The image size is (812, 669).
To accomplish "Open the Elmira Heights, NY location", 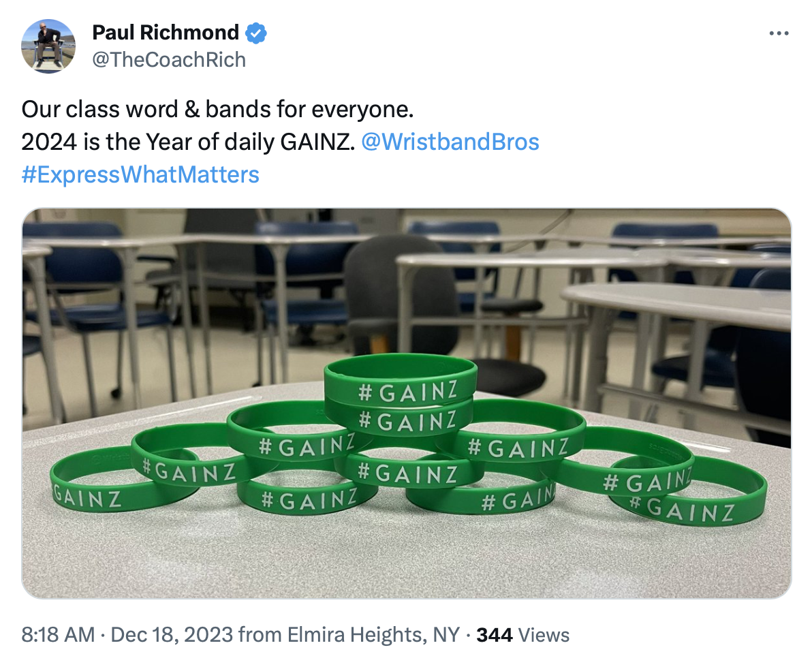I will pyautogui.click(x=370, y=635).
